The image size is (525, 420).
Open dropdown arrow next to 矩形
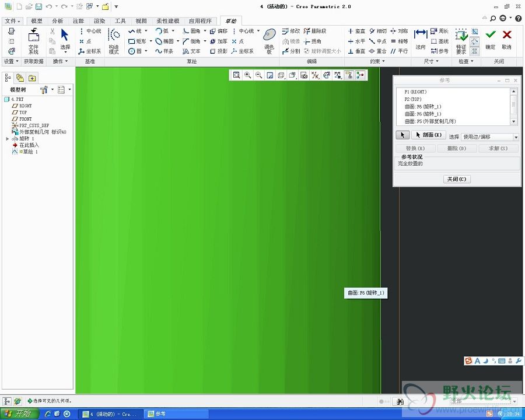click(150, 41)
